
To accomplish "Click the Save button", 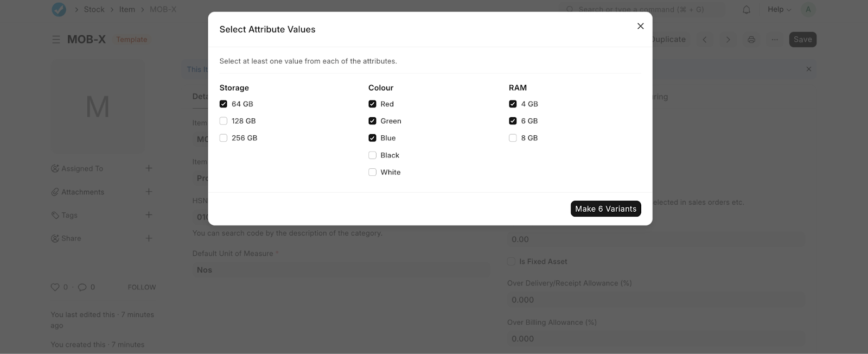I will pos(802,40).
